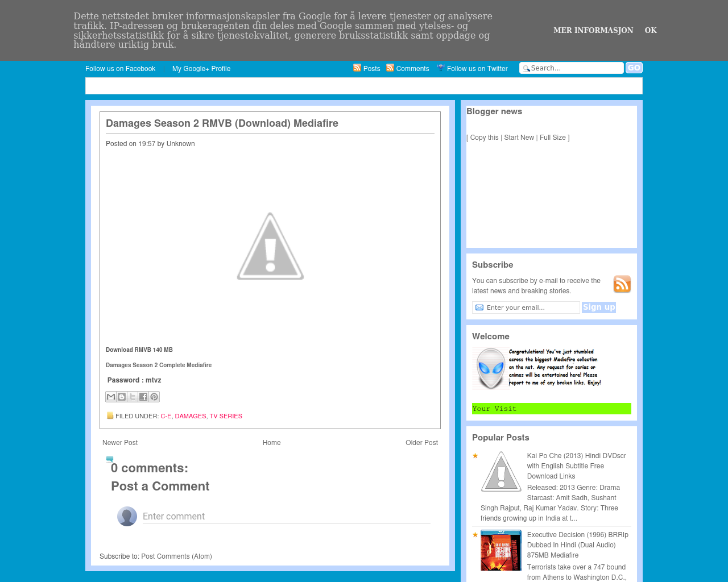Dismiss cookie notice with OK
This screenshot has height=582, width=728.
[x=651, y=31]
